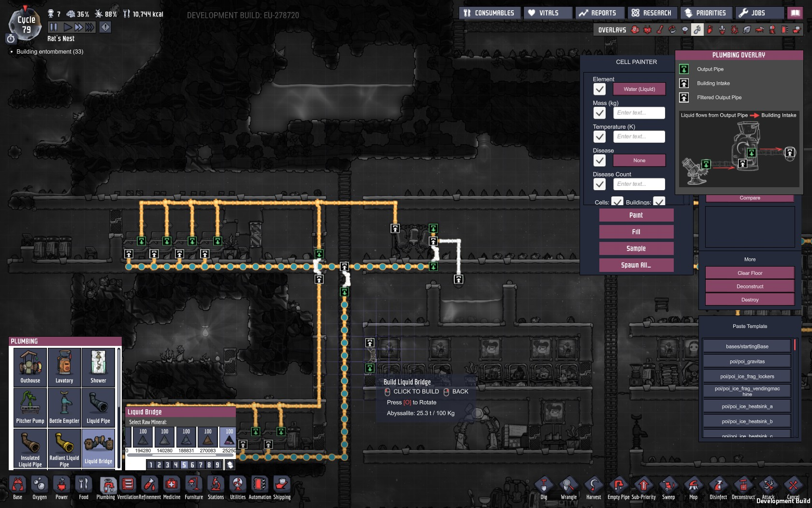Open the Power build category
The image size is (812, 508).
61,488
